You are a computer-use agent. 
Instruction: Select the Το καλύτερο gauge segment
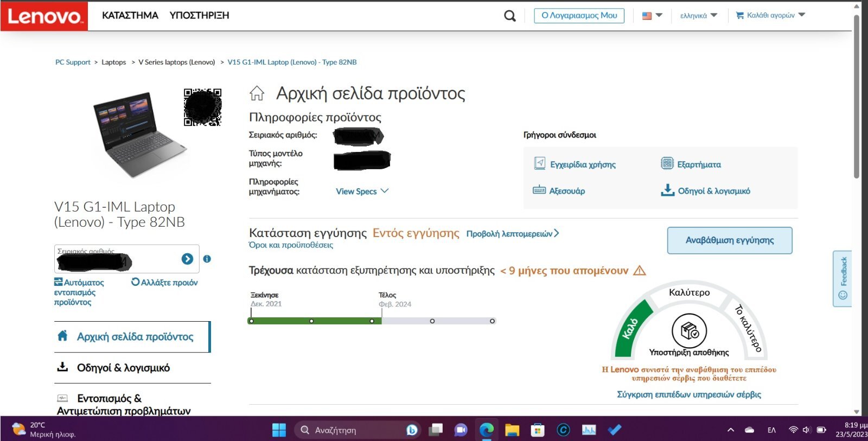[748, 328]
